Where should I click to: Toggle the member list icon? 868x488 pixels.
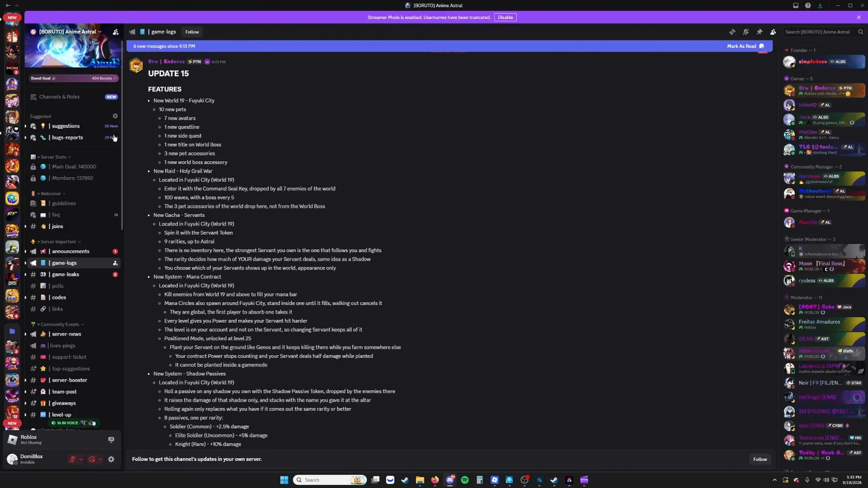[773, 32]
